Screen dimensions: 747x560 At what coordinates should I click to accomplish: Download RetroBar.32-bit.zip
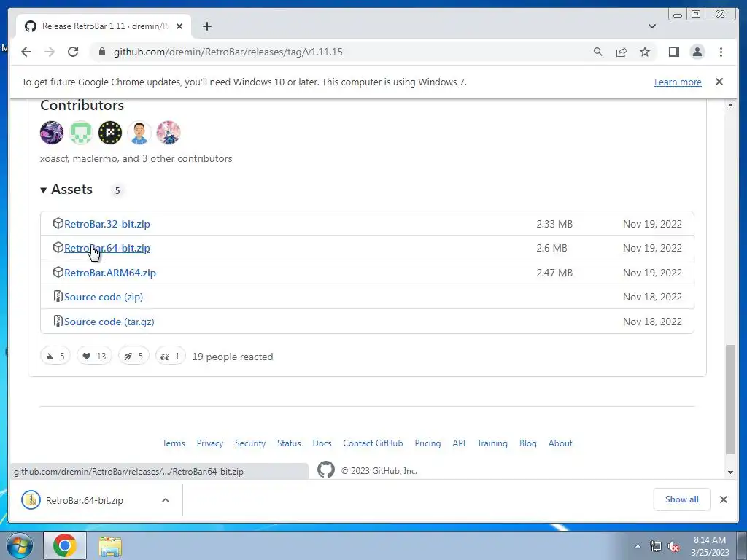[107, 224]
